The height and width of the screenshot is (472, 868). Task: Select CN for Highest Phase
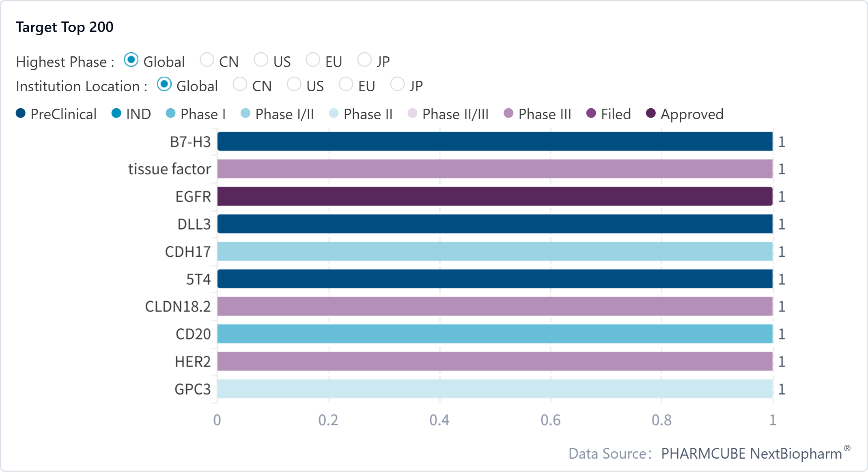[207, 60]
